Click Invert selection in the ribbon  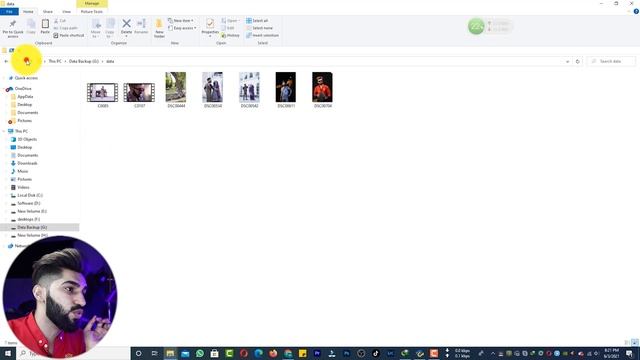262,36
